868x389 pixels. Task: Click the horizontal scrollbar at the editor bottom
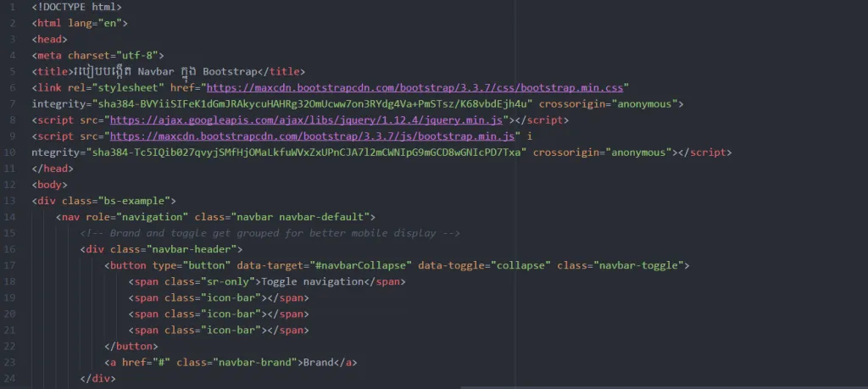(x=665, y=386)
